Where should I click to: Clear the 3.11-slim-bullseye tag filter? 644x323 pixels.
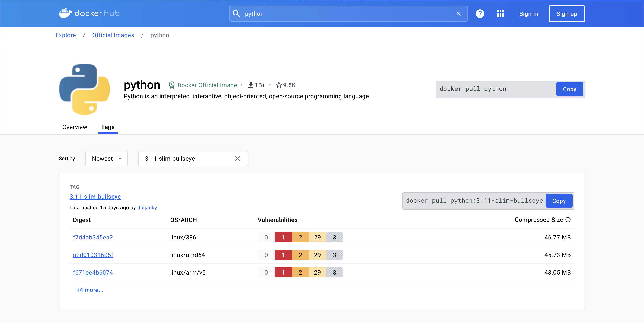(x=237, y=158)
